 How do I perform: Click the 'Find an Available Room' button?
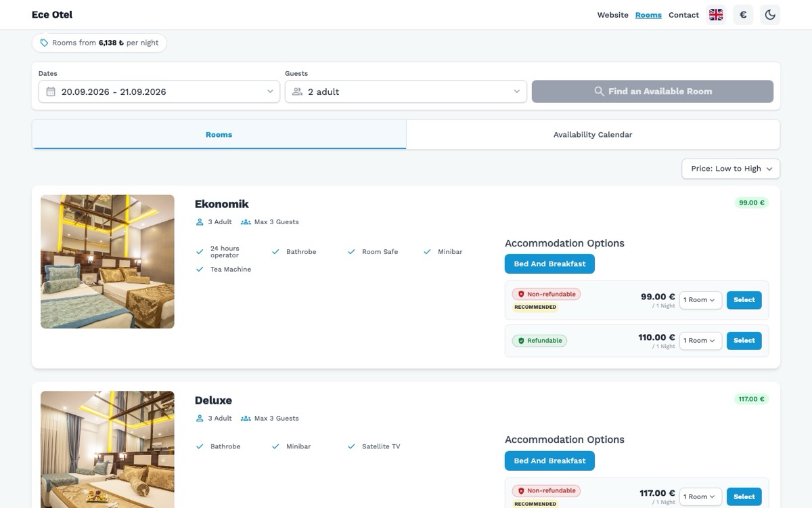tap(652, 91)
